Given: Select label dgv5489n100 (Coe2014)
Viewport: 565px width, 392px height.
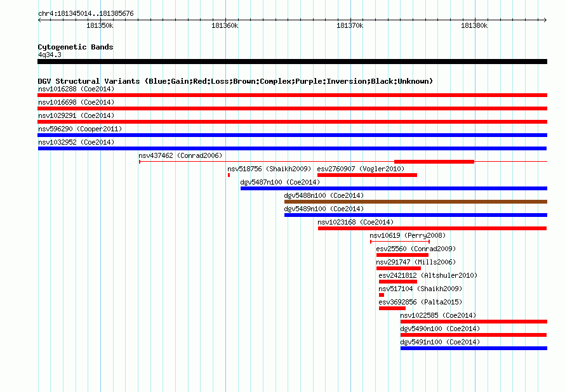Looking at the screenshot, I should click(x=324, y=209).
